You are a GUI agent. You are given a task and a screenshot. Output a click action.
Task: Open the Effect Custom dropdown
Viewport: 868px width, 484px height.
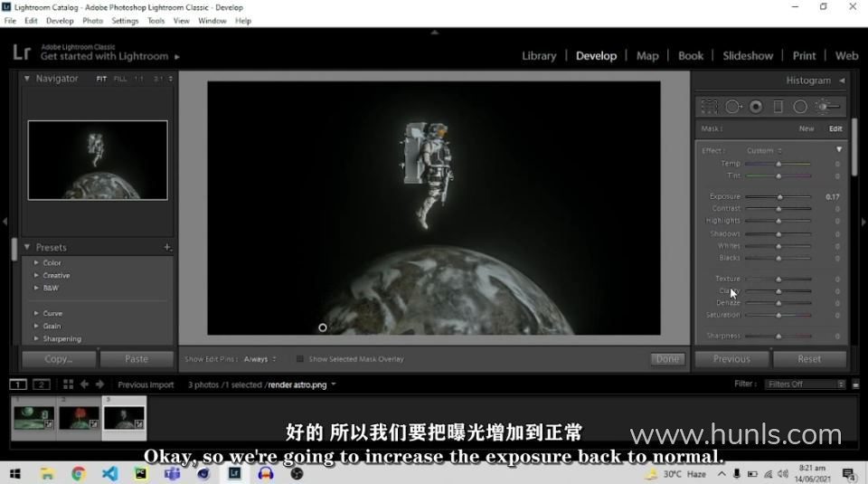point(764,150)
